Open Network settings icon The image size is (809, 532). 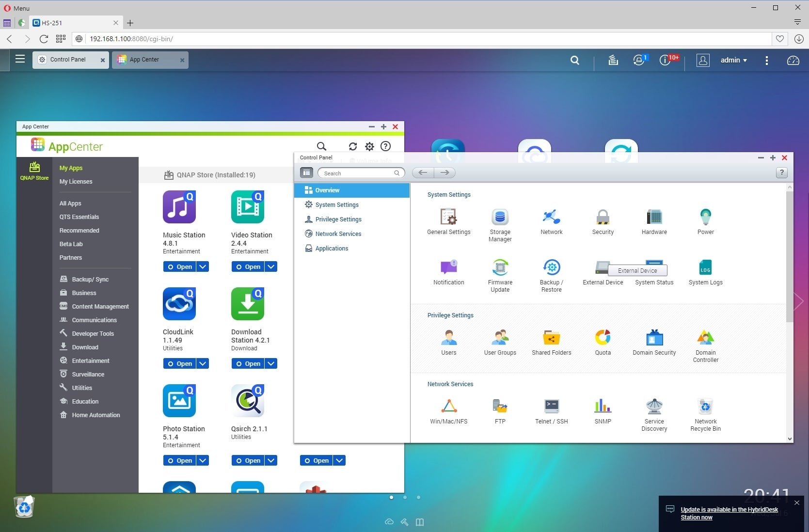(x=552, y=217)
